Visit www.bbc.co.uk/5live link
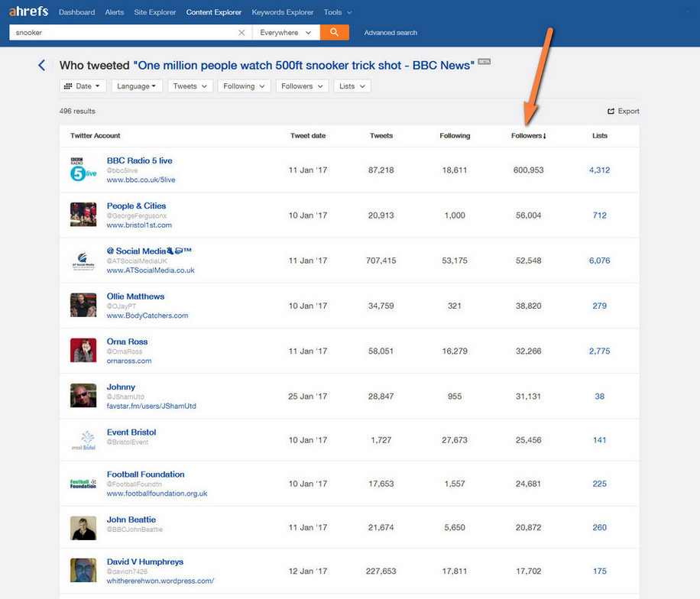The width and height of the screenshot is (700, 599). pyautogui.click(x=141, y=180)
